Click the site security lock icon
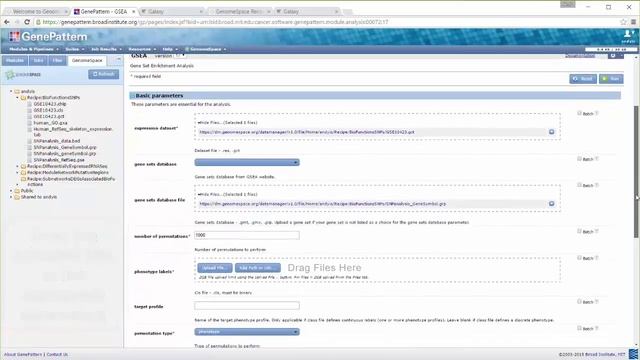Viewport: 640px width, 360px height. click(38, 22)
